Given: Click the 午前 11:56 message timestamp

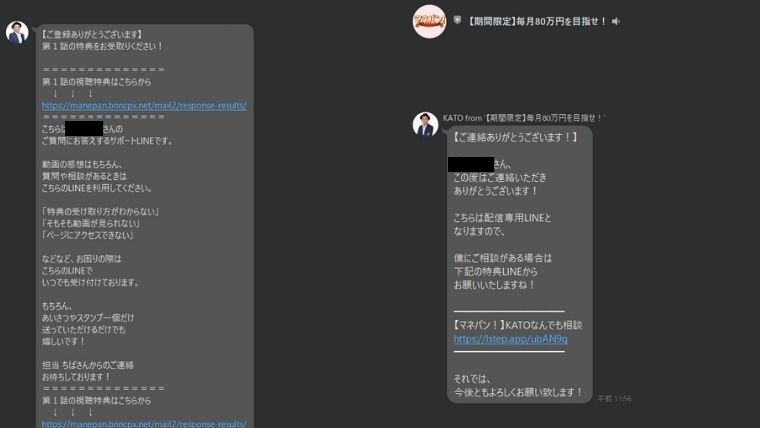Looking at the screenshot, I should [x=615, y=398].
